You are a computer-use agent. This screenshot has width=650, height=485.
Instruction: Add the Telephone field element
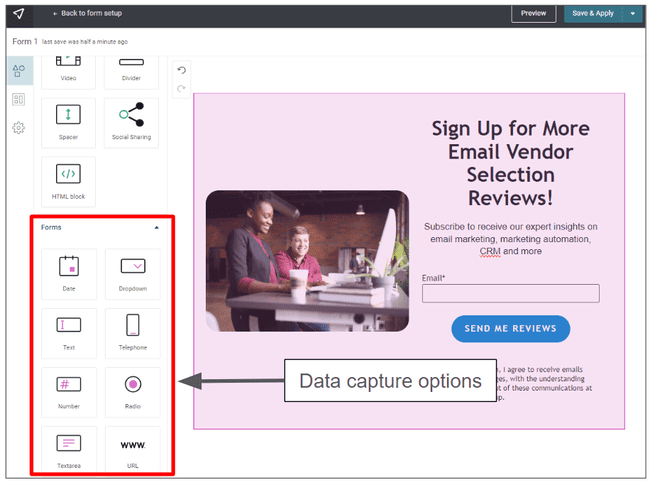[x=132, y=332]
